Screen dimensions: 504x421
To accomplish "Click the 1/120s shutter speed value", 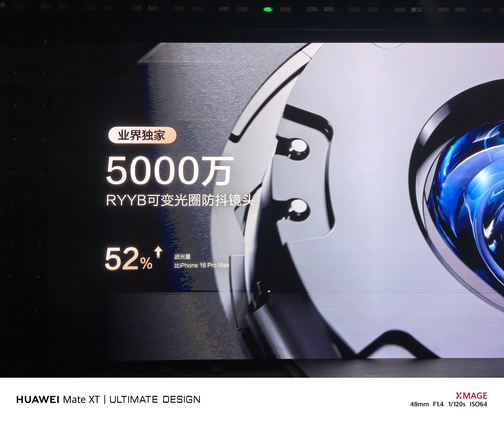I will (x=457, y=404).
